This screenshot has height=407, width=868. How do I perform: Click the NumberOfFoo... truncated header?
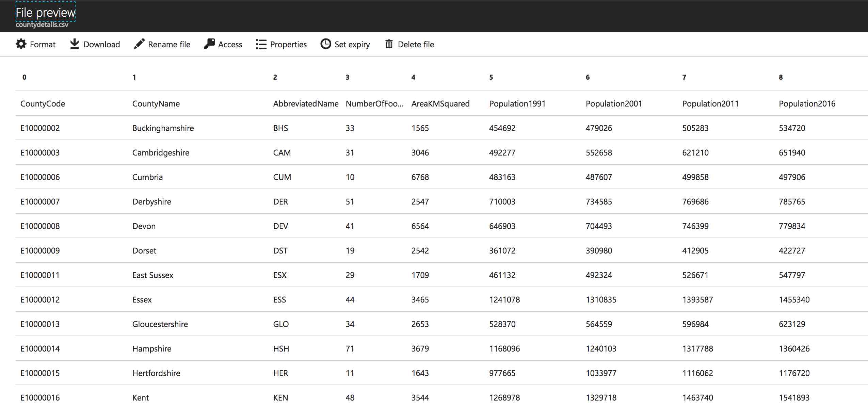(374, 104)
